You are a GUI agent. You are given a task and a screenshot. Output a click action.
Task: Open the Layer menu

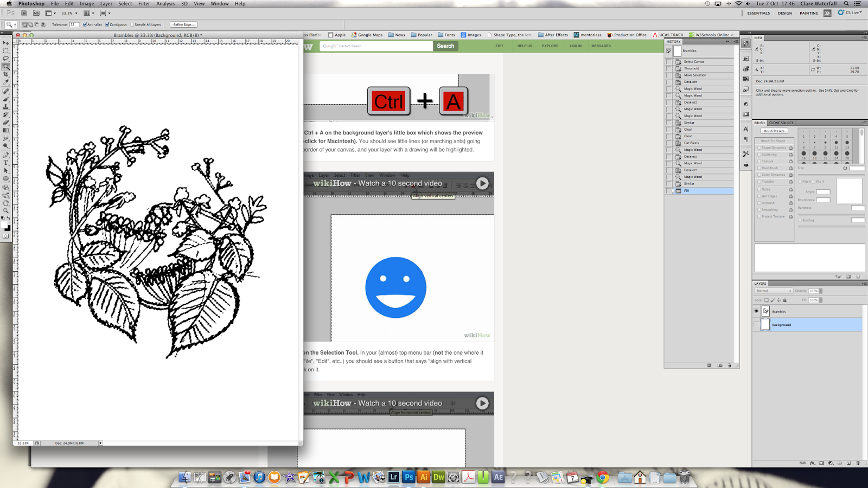click(106, 4)
